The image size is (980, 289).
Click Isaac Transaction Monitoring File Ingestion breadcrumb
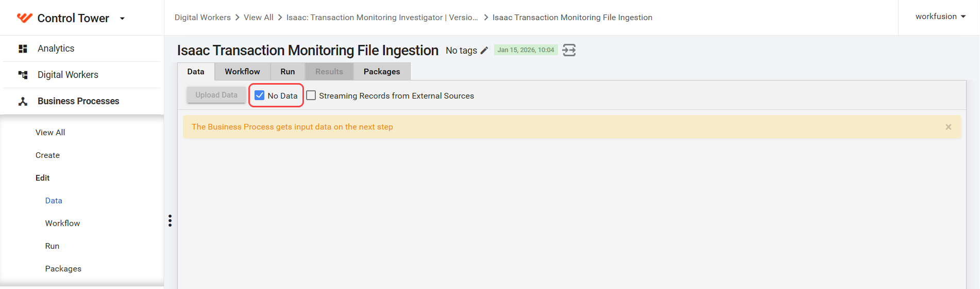point(572,18)
